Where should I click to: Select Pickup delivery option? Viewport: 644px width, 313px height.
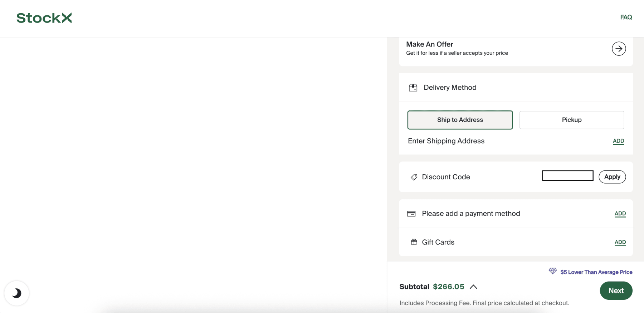[x=571, y=120]
